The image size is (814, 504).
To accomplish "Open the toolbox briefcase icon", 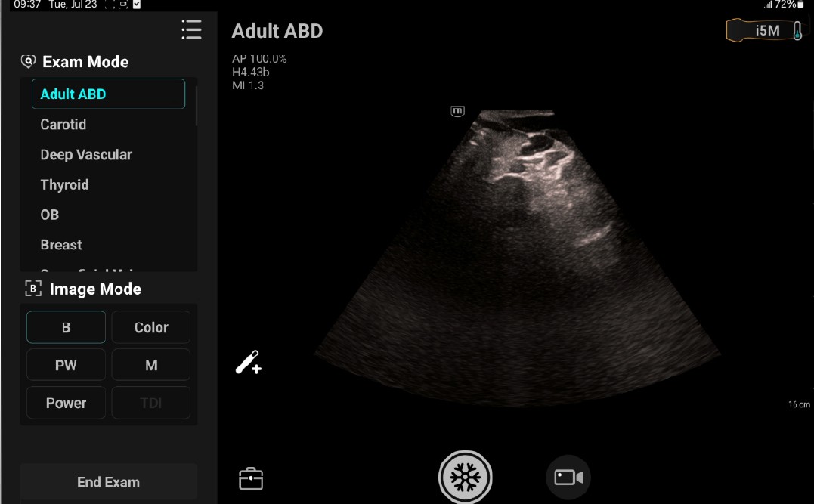I will click(251, 479).
